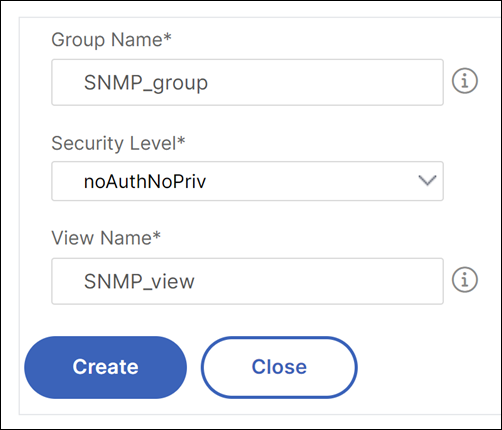Viewport: 502px width, 430px height.
Task: Click the info icon beside Group Name field
Action: pos(465,81)
